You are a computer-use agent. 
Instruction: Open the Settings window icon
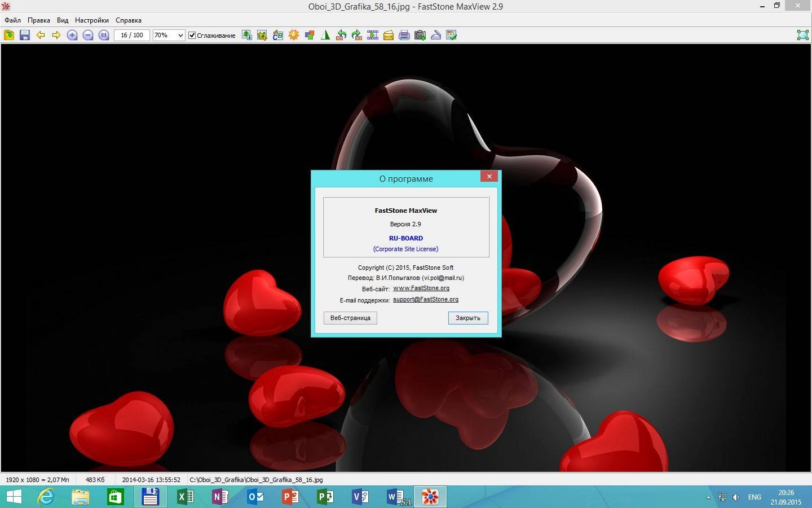coord(452,35)
